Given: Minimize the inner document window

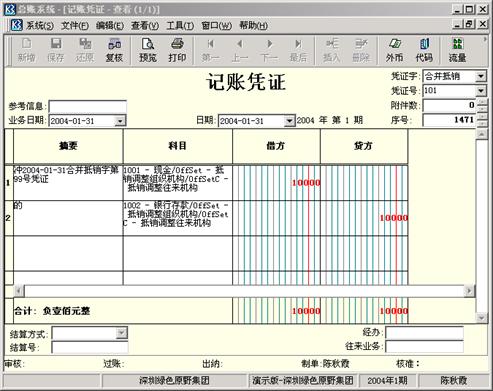Looking at the screenshot, I should [457, 24].
